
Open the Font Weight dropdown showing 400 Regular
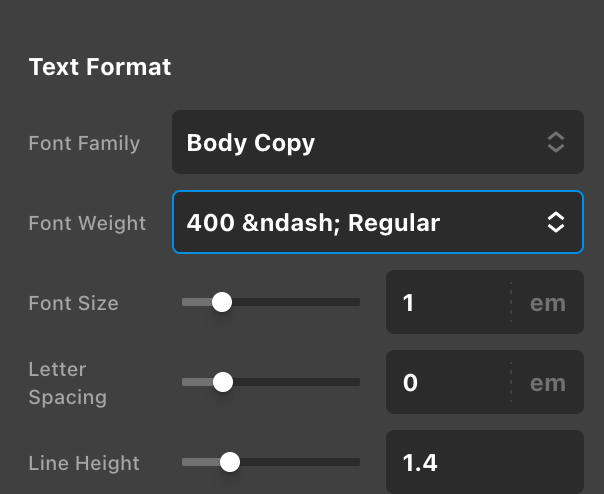pyautogui.click(x=360, y=222)
